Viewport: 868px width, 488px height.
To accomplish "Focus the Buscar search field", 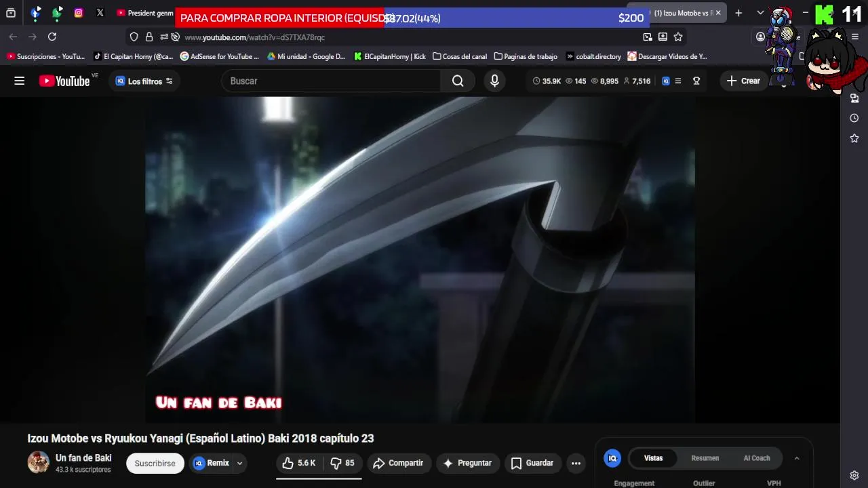I will point(332,81).
